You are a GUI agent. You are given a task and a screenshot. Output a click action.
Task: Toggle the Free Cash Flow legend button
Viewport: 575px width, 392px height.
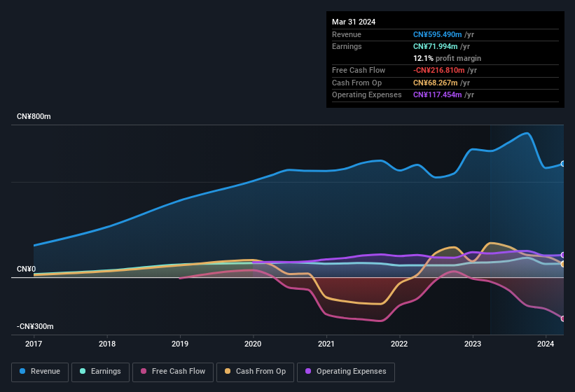pyautogui.click(x=173, y=372)
